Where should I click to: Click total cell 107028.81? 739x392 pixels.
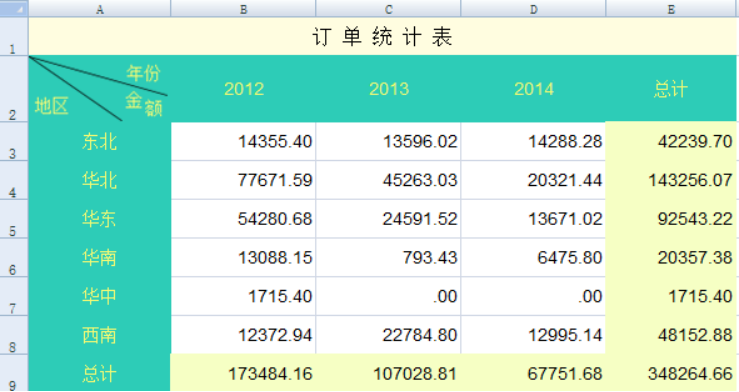coord(388,373)
